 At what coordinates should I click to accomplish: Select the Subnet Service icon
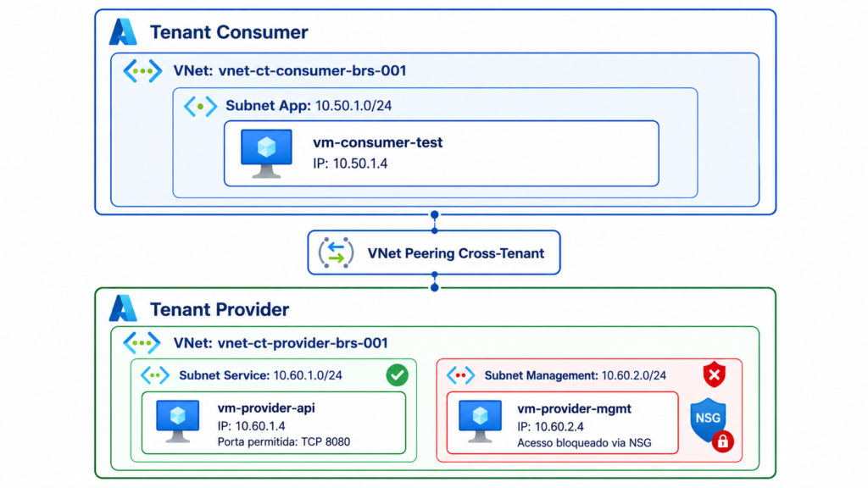tap(155, 375)
